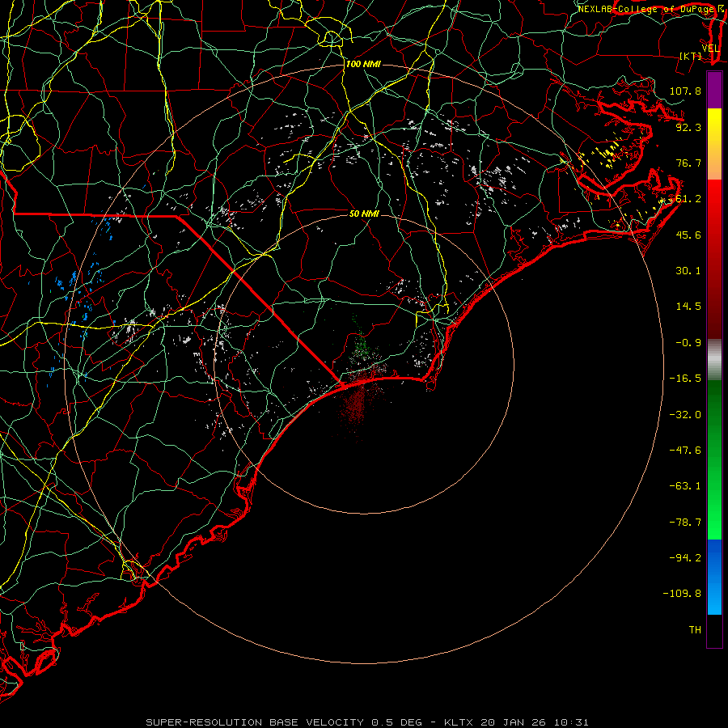The width and height of the screenshot is (728, 728).
Task: Select the -16.5 velocity scale value
Action: coord(685,379)
